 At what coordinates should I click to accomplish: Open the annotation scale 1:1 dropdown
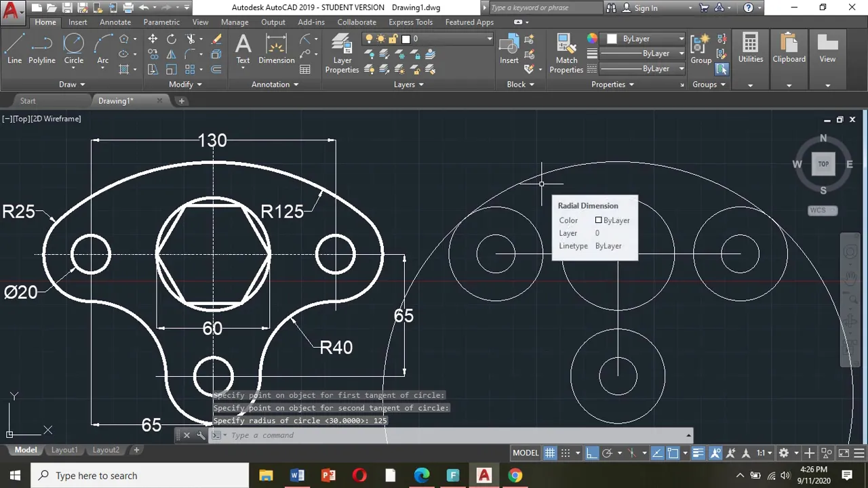pyautogui.click(x=765, y=453)
